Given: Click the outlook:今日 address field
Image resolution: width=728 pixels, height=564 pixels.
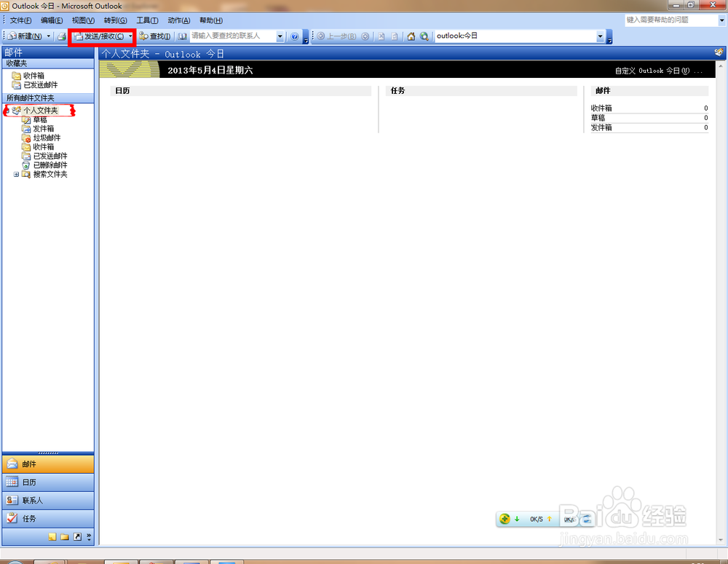Looking at the screenshot, I should (515, 36).
